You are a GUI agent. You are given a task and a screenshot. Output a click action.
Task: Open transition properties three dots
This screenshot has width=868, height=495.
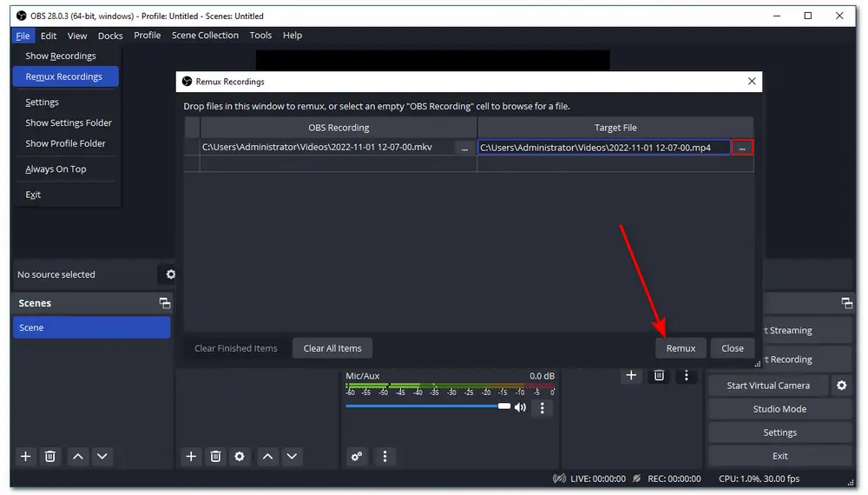[x=687, y=375]
